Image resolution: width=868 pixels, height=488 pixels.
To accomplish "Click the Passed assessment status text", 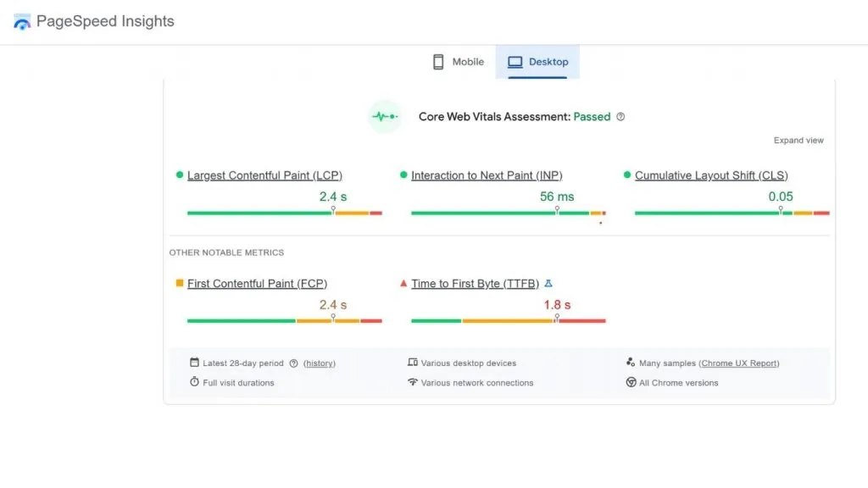I will click(592, 117).
